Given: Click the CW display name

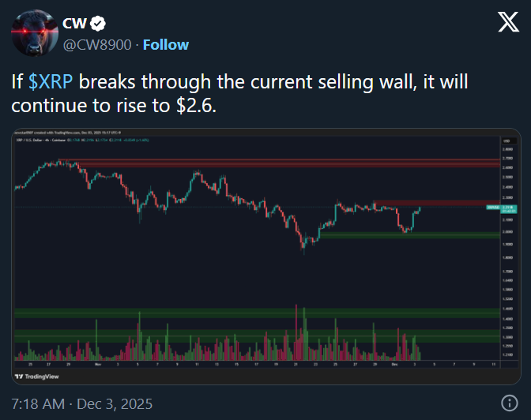Looking at the screenshot, I should (73, 24).
